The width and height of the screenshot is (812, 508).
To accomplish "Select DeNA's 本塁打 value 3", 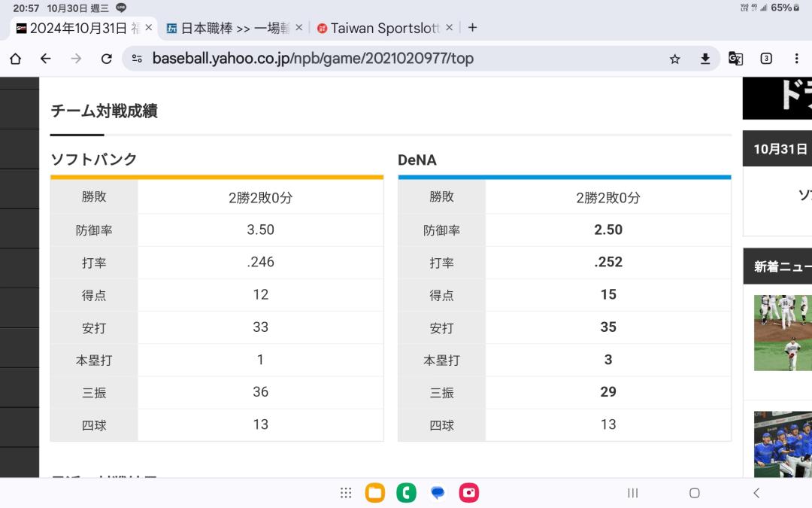I will click(608, 360).
